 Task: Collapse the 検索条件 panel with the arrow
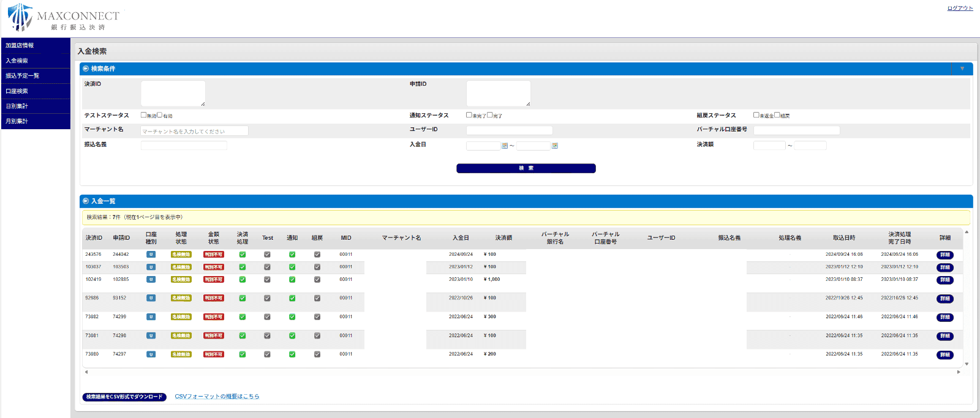tap(962, 69)
